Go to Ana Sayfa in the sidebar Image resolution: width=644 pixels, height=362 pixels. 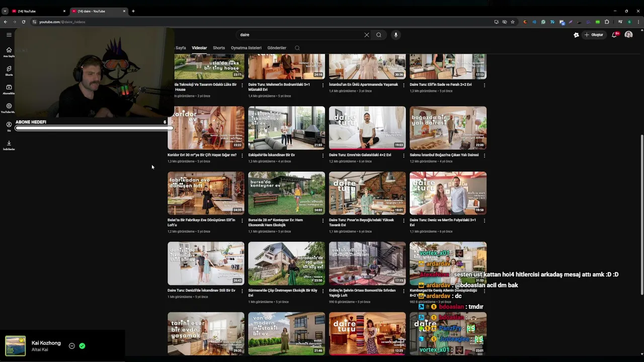click(x=9, y=52)
